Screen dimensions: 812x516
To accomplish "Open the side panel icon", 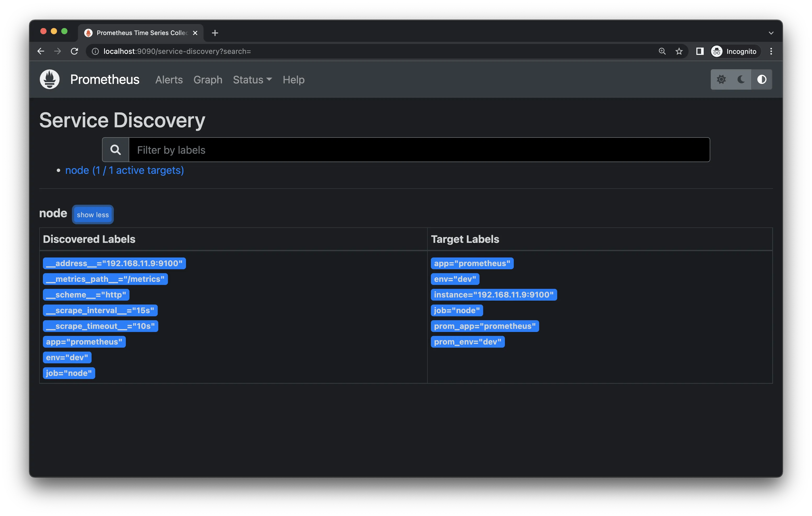I will (700, 51).
